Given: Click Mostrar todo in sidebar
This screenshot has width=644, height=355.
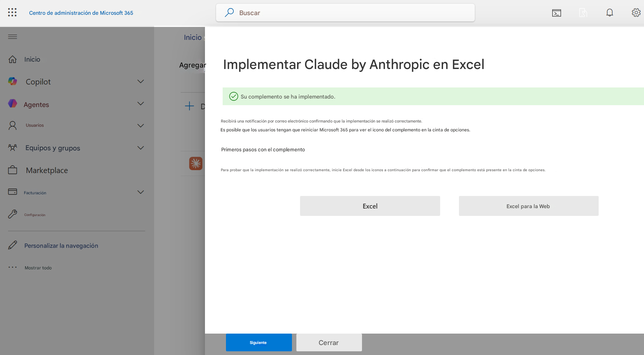Looking at the screenshot, I should pyautogui.click(x=38, y=268).
